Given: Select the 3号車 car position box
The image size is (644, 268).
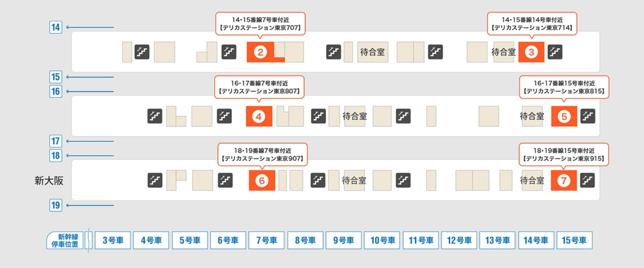Looking at the screenshot, I should tap(113, 240).
